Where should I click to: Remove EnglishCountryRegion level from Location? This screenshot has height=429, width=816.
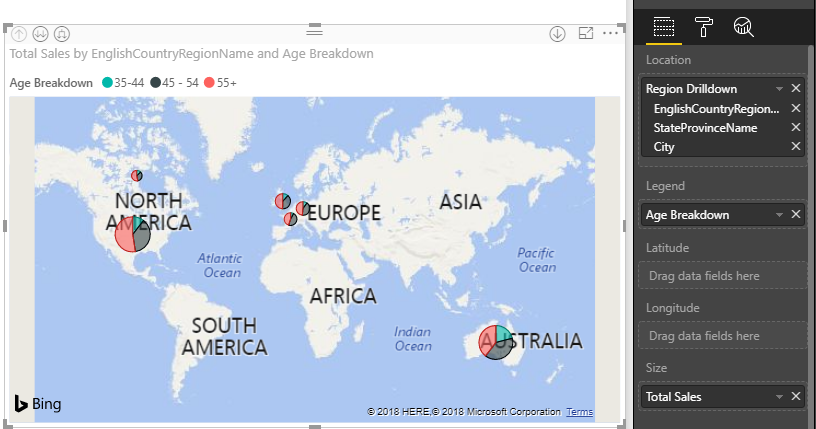coord(796,108)
